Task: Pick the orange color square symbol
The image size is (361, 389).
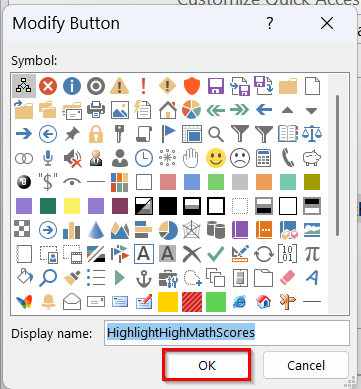Action: coord(264,182)
